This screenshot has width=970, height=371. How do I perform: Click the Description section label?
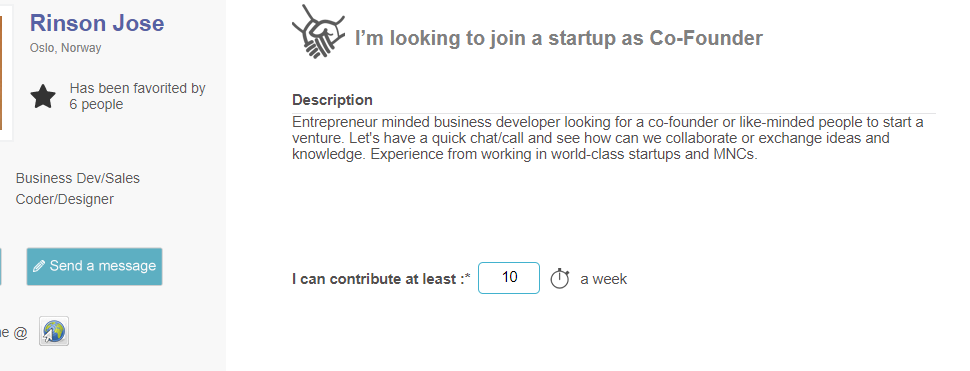332,100
